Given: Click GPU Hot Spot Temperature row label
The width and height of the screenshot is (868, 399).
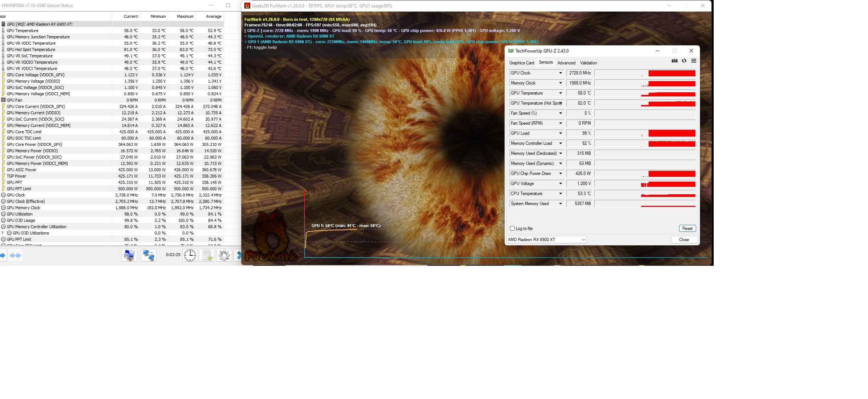Looking at the screenshot, I should [31, 50].
